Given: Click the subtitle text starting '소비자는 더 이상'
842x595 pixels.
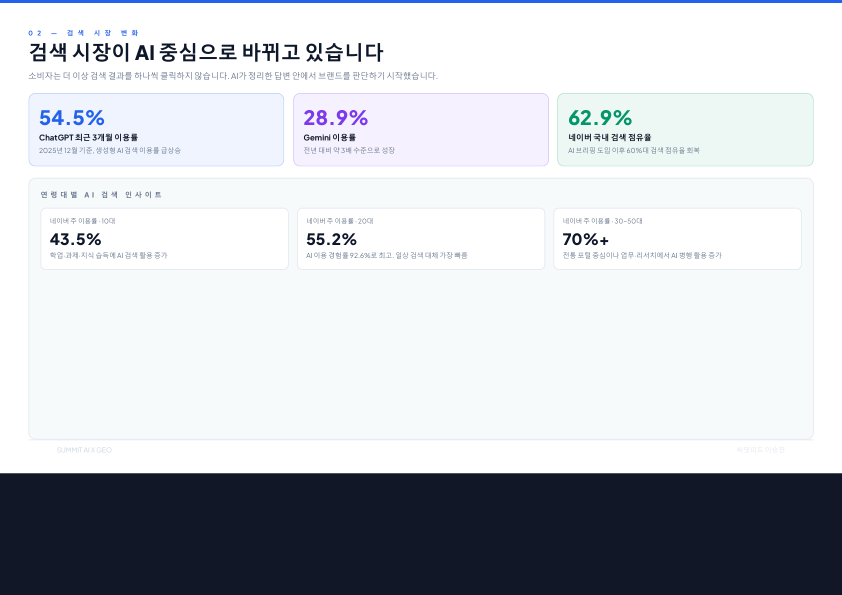Looking at the screenshot, I should tap(233, 76).
